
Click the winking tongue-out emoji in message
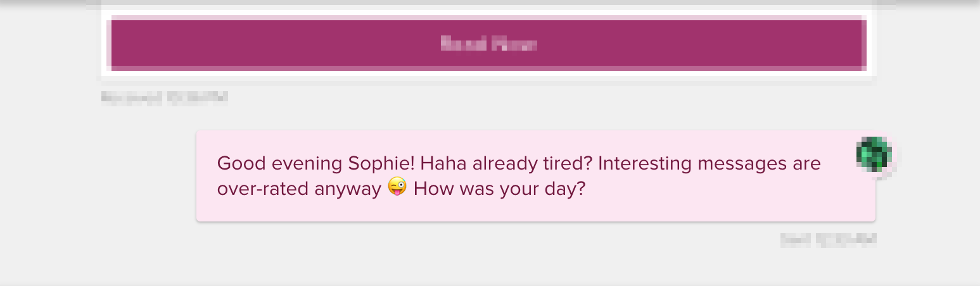(x=397, y=187)
